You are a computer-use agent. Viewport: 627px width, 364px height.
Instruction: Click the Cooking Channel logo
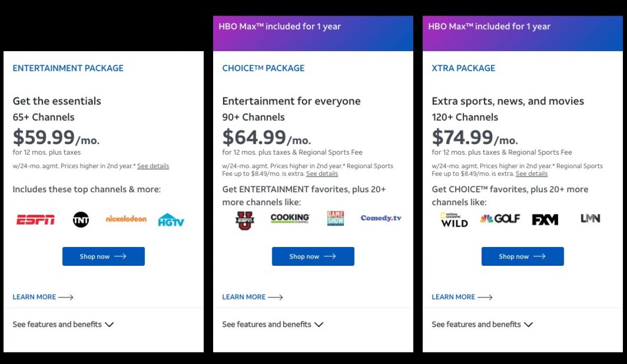pos(290,218)
